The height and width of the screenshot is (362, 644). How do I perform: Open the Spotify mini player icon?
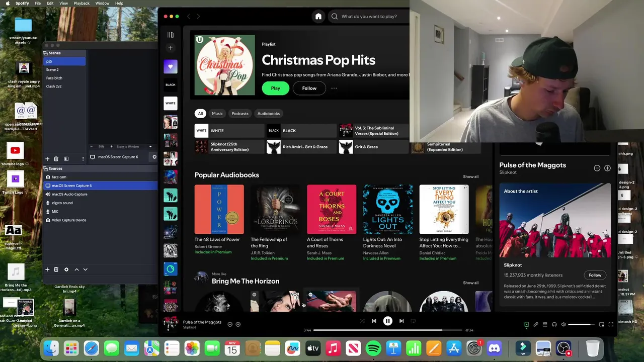[x=601, y=324]
